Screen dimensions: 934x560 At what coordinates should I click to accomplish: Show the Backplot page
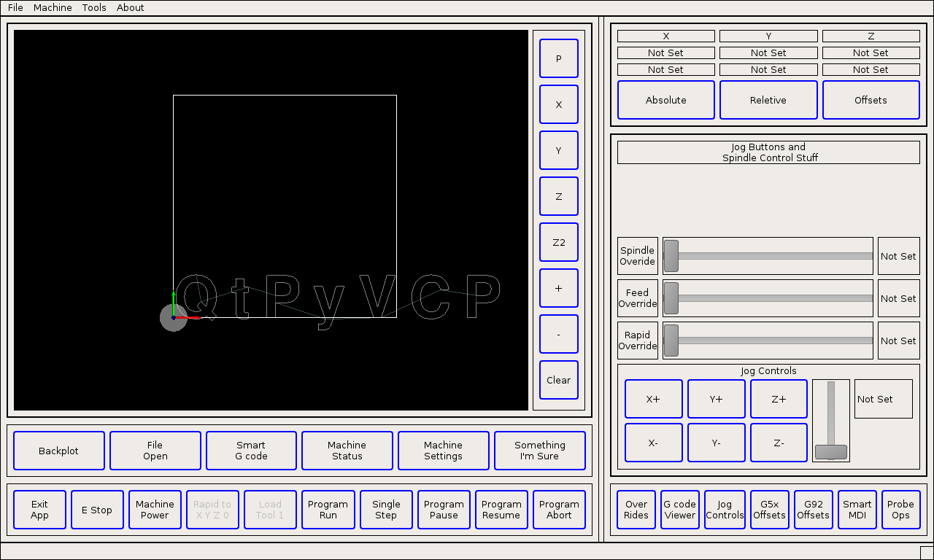click(x=59, y=451)
